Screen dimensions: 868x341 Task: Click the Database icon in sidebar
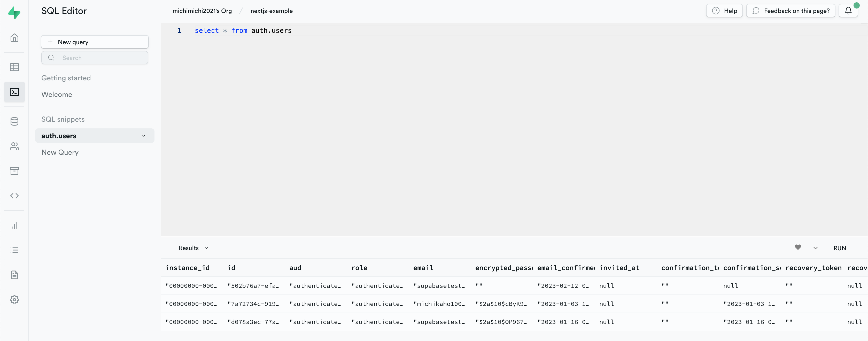pos(14,121)
